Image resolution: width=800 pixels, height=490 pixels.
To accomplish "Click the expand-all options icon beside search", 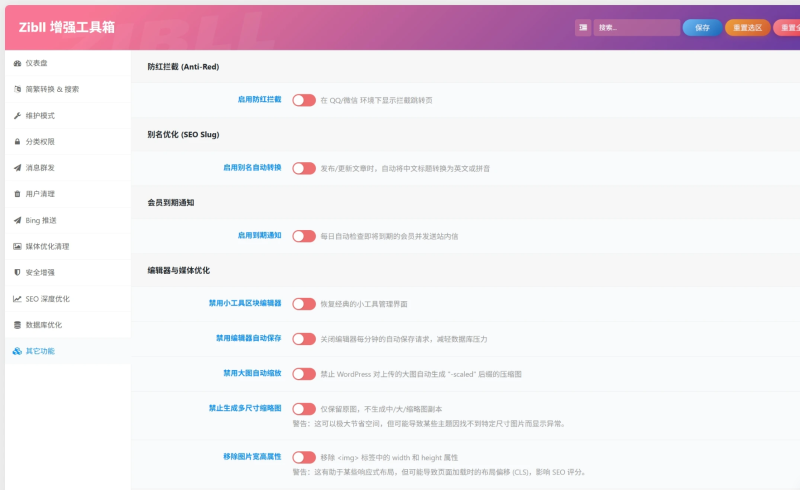I will tap(583, 28).
